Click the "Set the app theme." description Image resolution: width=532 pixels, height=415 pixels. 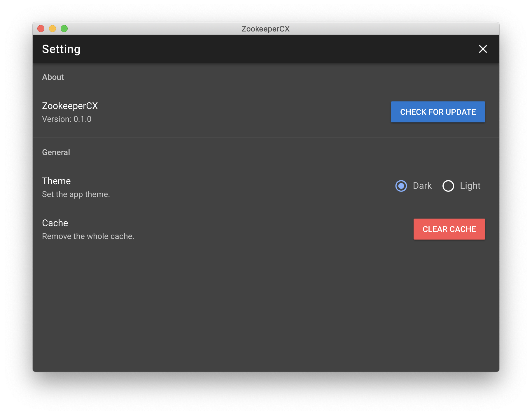click(x=76, y=194)
